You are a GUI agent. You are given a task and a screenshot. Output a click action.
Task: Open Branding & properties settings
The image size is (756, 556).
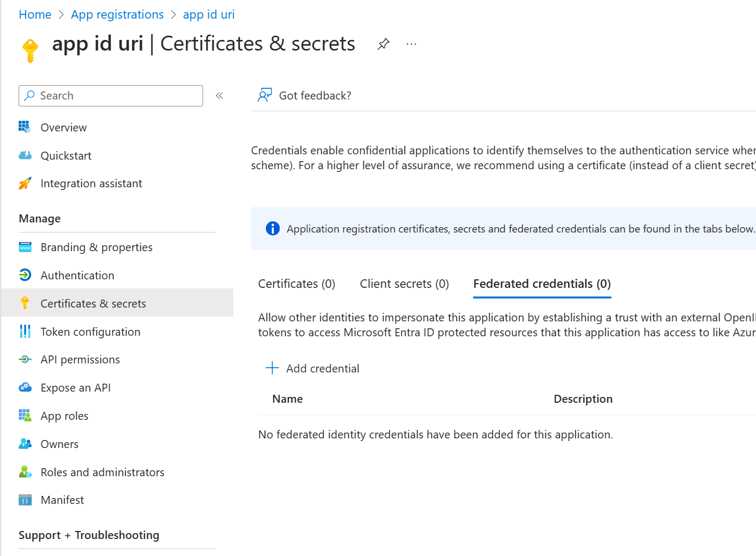click(x=96, y=247)
